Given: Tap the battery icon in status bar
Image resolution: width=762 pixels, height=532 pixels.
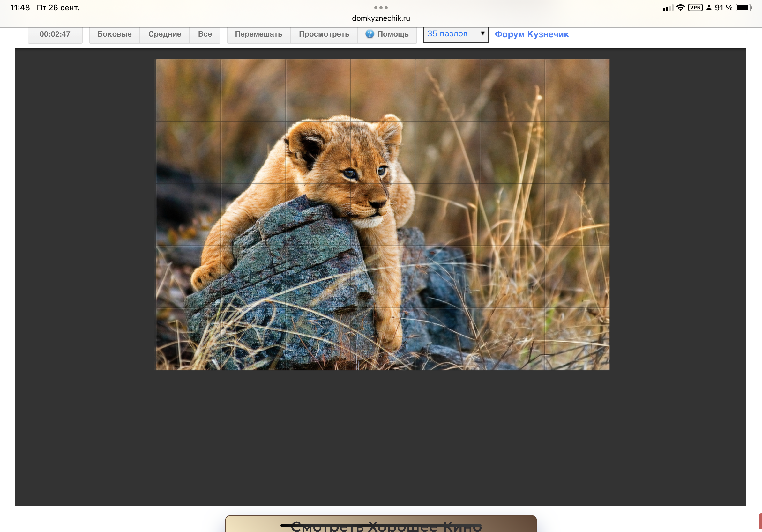Looking at the screenshot, I should [743, 8].
